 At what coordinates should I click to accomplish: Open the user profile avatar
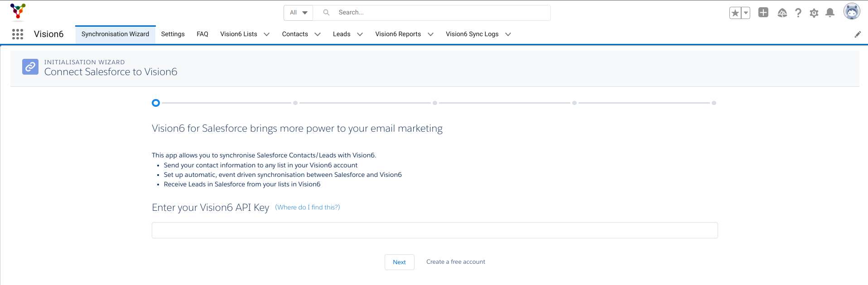852,11
